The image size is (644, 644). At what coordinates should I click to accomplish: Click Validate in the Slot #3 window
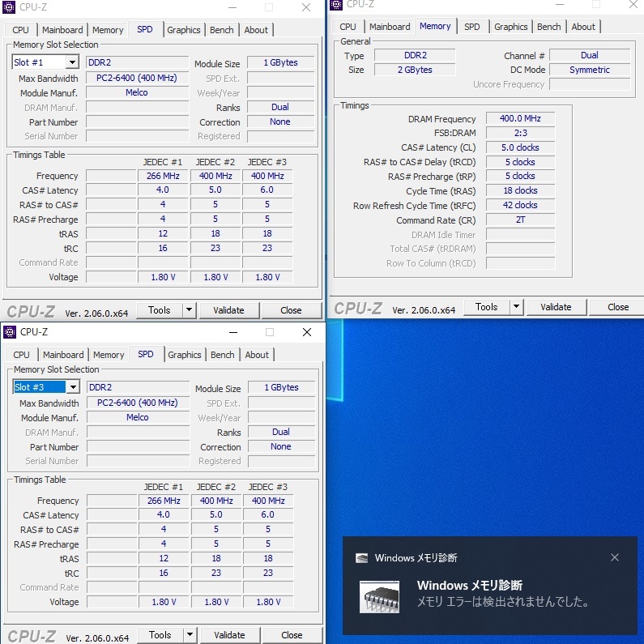(229, 635)
